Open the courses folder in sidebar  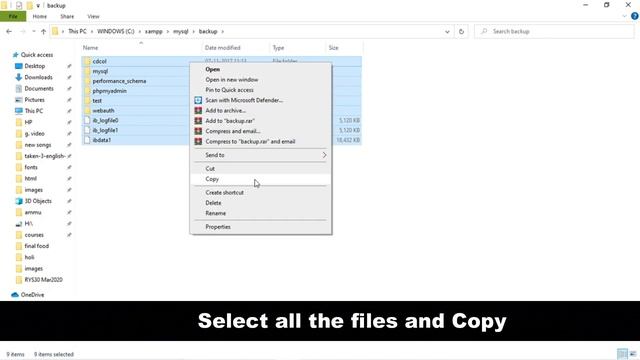34,235
